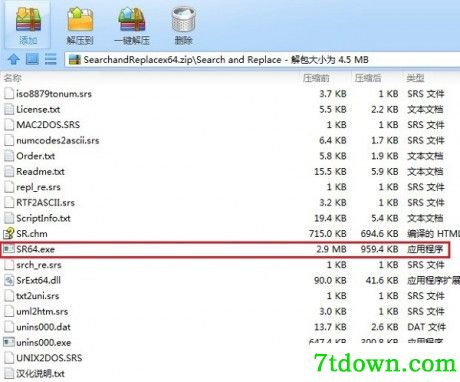Sort by the 名称 (Name) column header
Screen dimensions: 460x382
(x=13, y=78)
